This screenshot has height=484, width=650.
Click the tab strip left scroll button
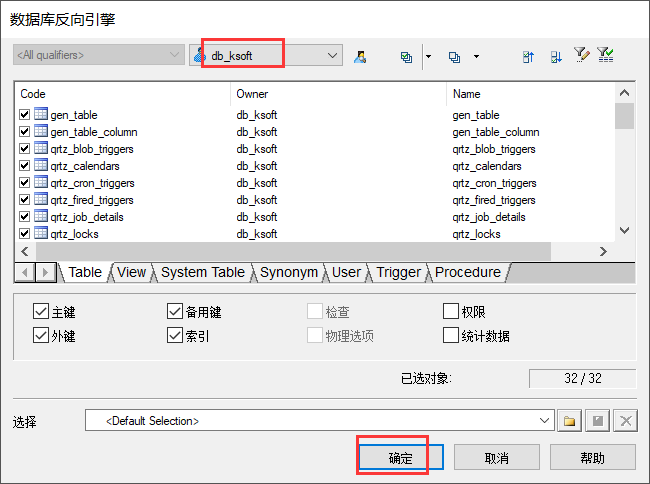[x=25, y=272]
